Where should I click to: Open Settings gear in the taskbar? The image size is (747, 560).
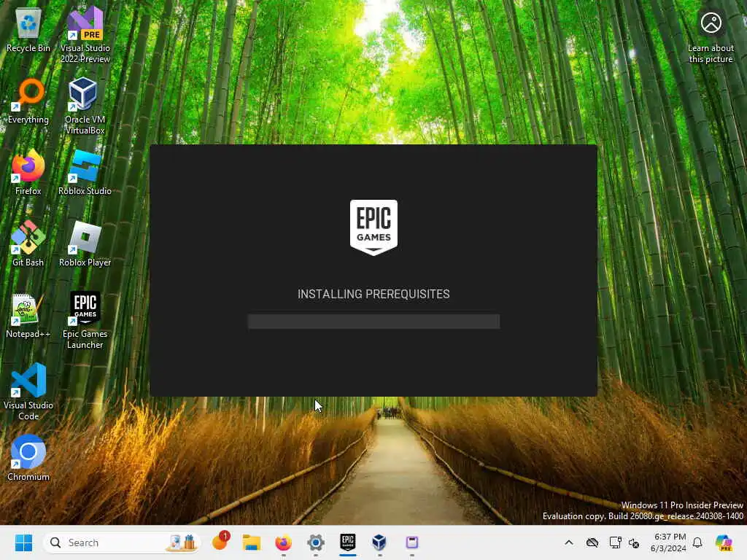(315, 542)
